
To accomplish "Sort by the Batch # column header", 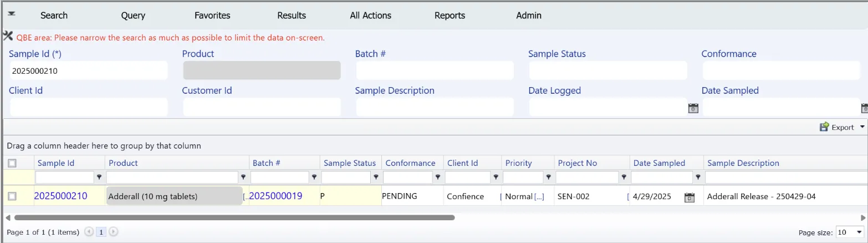I will [x=267, y=163].
